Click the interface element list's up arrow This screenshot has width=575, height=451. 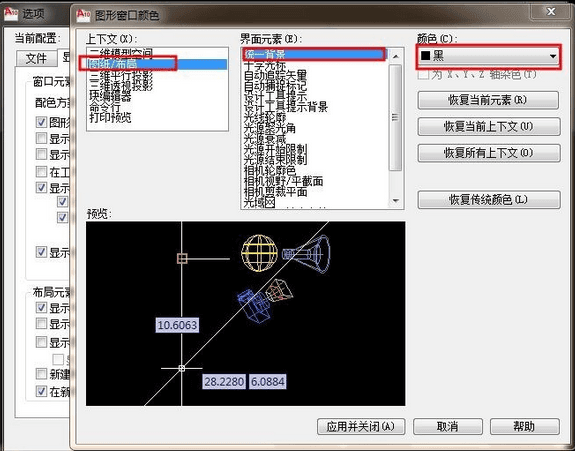point(395,56)
